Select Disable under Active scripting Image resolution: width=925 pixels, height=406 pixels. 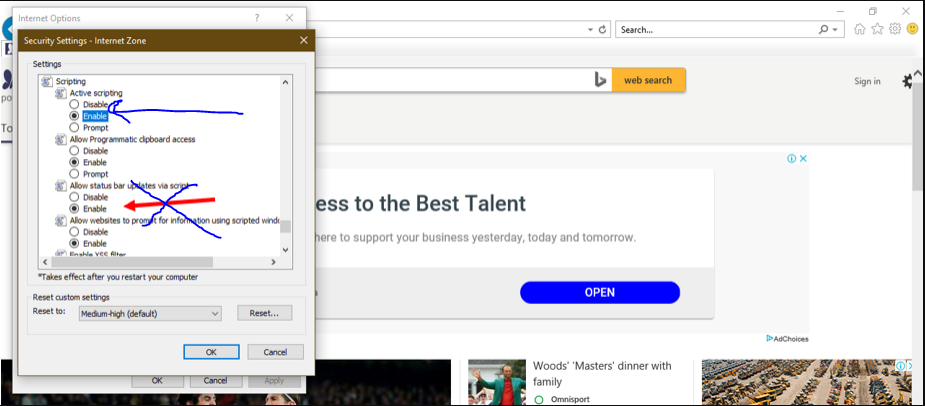[74, 104]
